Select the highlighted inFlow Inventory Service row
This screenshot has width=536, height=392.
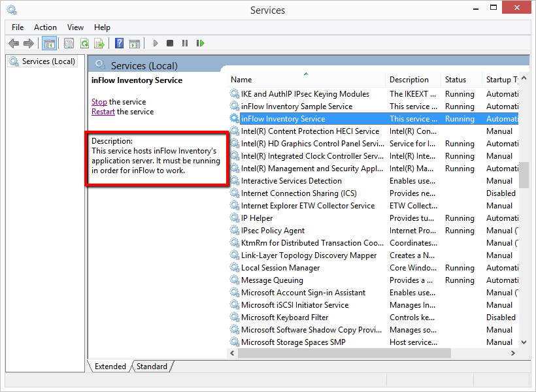coord(374,119)
